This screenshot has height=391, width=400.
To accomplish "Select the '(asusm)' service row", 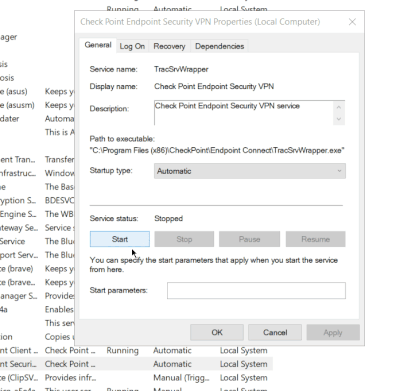I will [17, 105].
